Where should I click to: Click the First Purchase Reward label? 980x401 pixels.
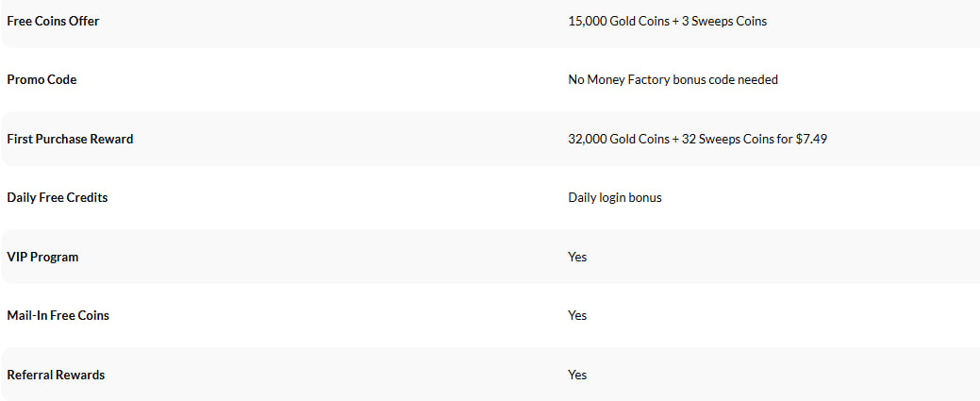point(70,139)
